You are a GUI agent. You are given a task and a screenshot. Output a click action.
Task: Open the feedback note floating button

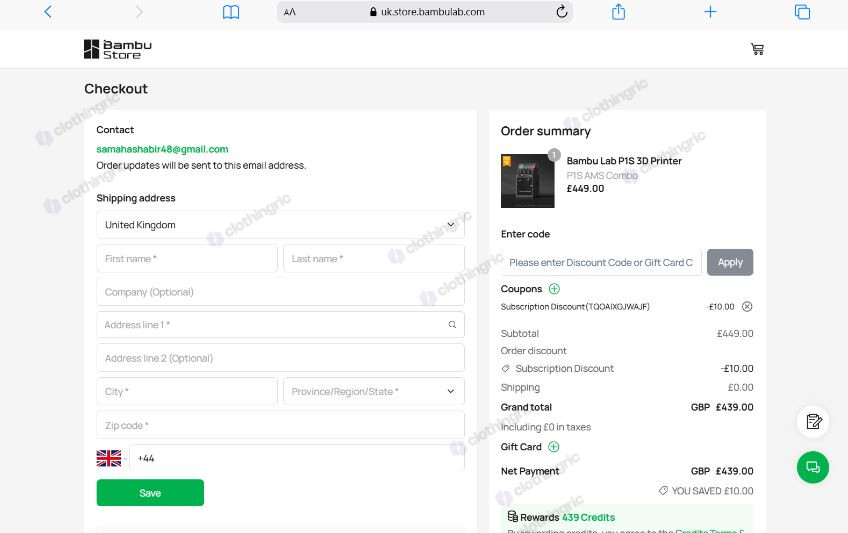[x=813, y=421]
